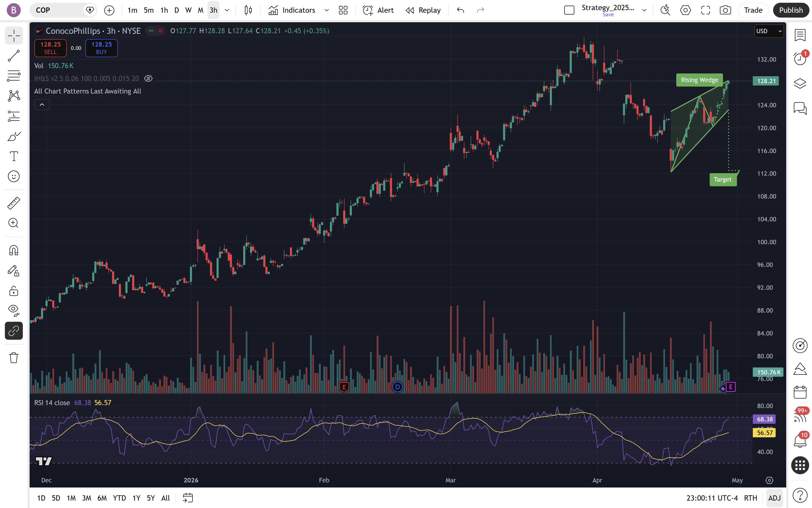
Task: Click the layout checkbox beside Strategy_2025
Action: click(569, 10)
